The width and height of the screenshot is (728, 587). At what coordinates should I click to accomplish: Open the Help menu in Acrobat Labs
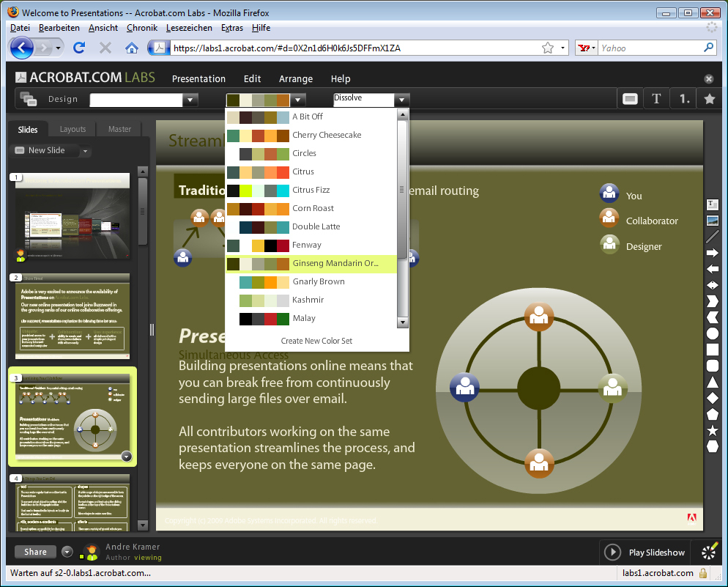point(341,79)
